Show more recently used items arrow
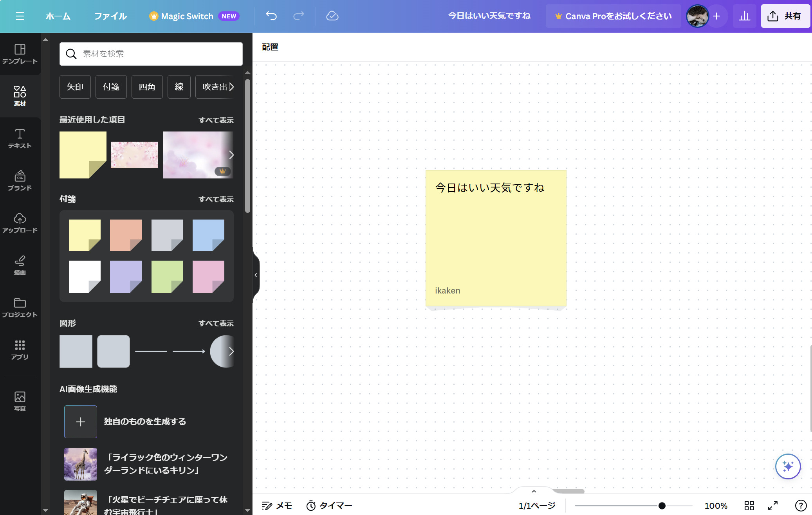This screenshot has height=515, width=812. (x=231, y=155)
